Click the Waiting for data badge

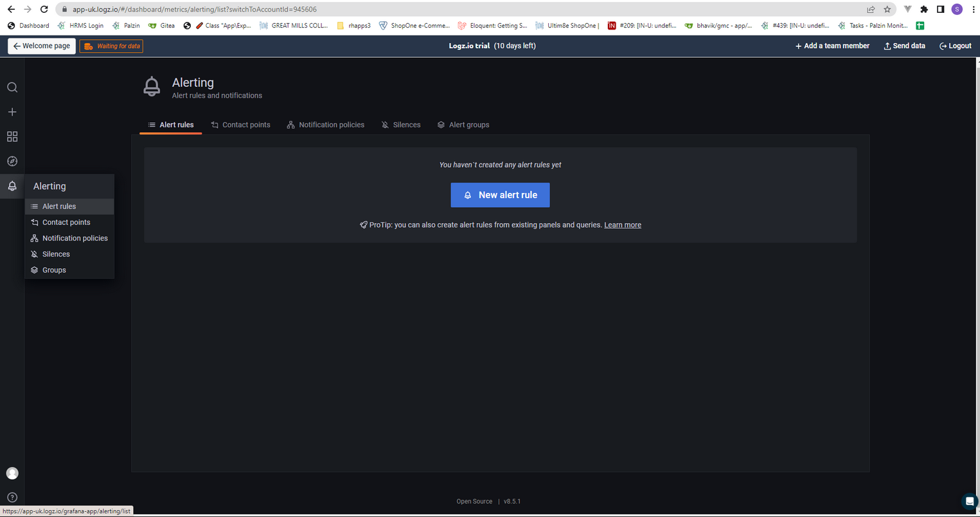point(111,46)
